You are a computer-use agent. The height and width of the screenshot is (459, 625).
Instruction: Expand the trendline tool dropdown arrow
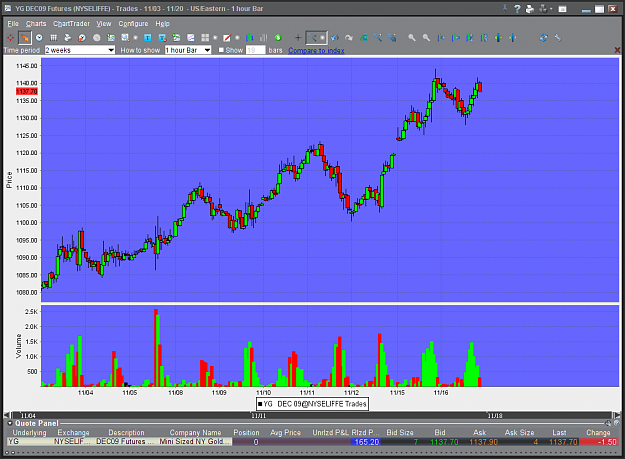322,38
